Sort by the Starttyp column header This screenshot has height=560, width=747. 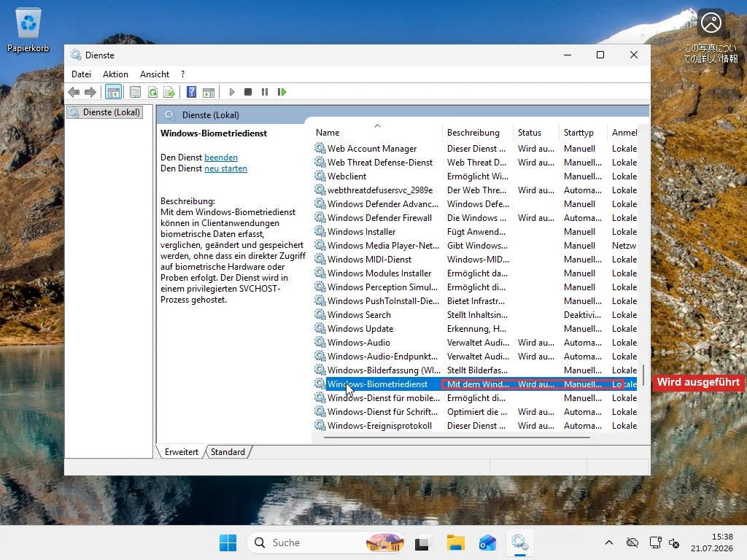[x=583, y=133]
